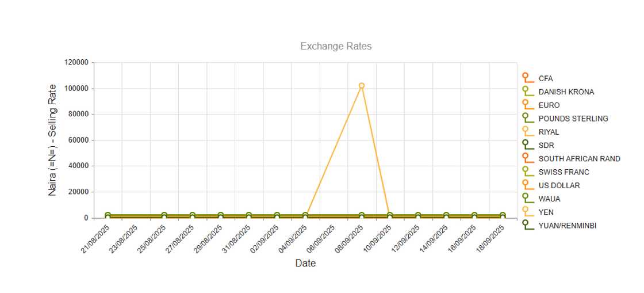Click the DANISH KRONA legend marker icon
Viewport: 644px width, 293px height.
click(527, 91)
